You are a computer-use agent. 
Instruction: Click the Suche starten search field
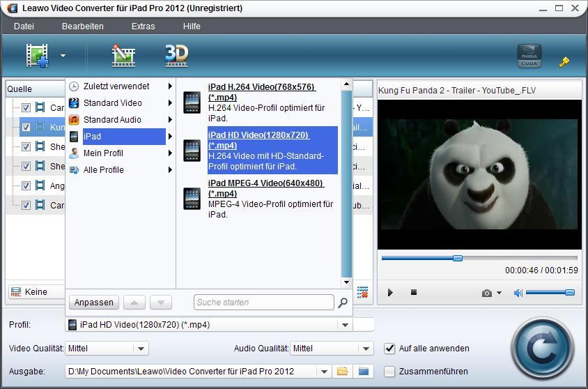(x=263, y=303)
